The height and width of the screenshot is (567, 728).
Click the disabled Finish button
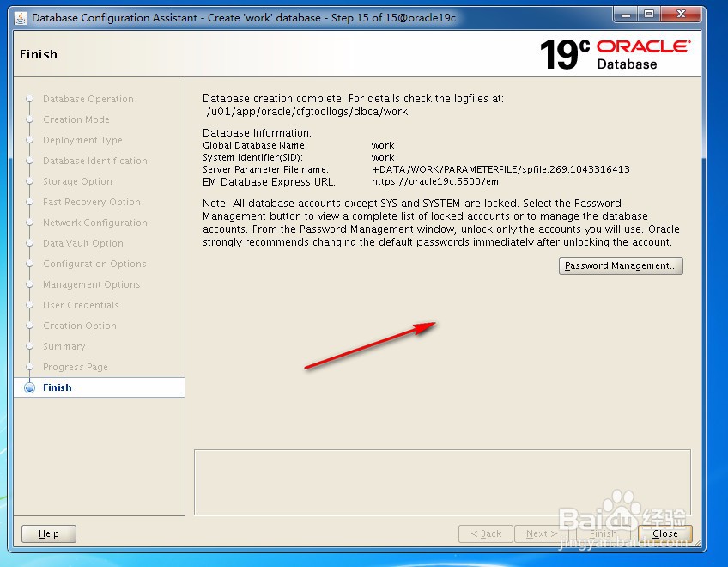click(604, 533)
